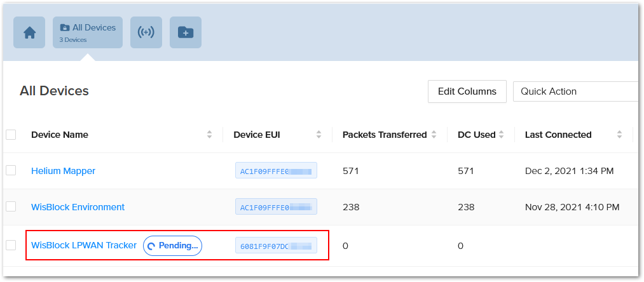Click the add folder label icon
Image resolution: width=644 pixels, height=282 pixels.
pyautogui.click(x=186, y=33)
